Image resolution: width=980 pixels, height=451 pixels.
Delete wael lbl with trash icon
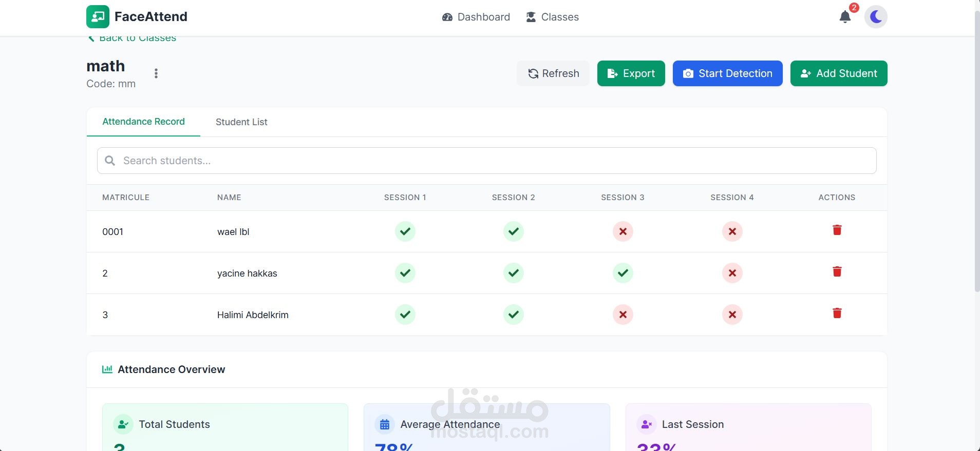pos(837,230)
